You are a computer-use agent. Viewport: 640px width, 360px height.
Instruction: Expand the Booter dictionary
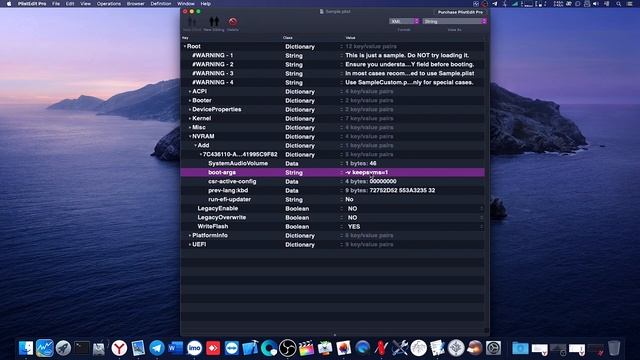[190, 100]
